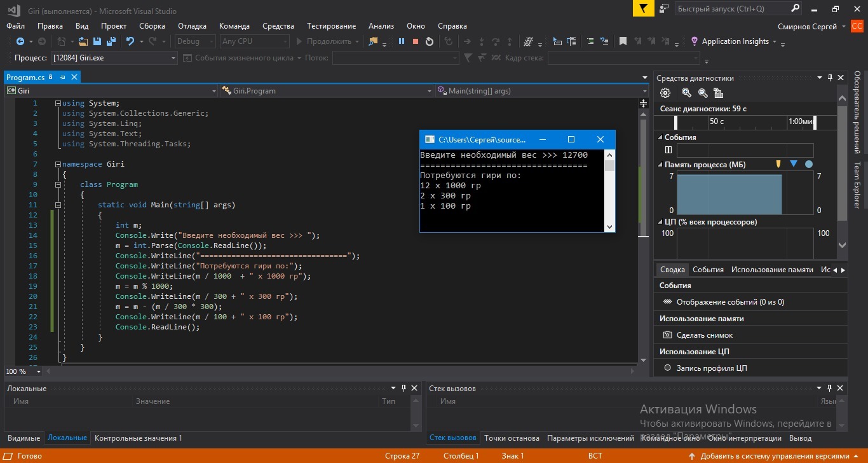Click Добавить в систему управления версиями
The height and width of the screenshot is (463, 868).
(775, 456)
